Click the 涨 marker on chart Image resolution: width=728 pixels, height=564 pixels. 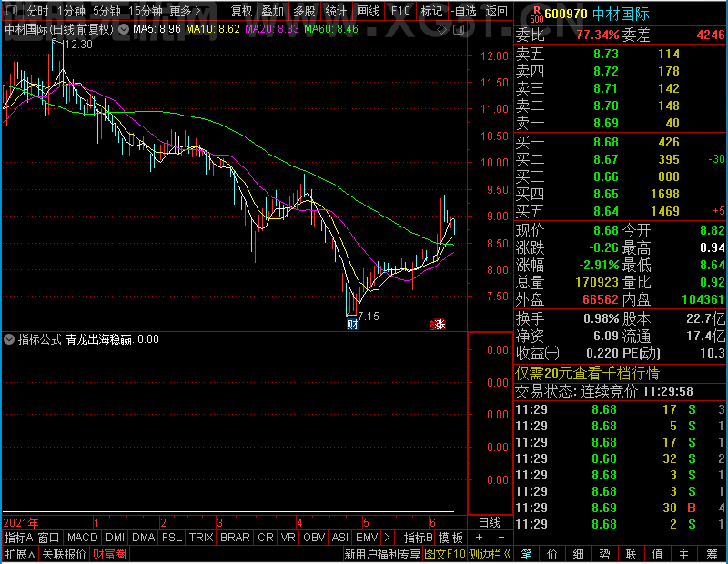tap(438, 325)
